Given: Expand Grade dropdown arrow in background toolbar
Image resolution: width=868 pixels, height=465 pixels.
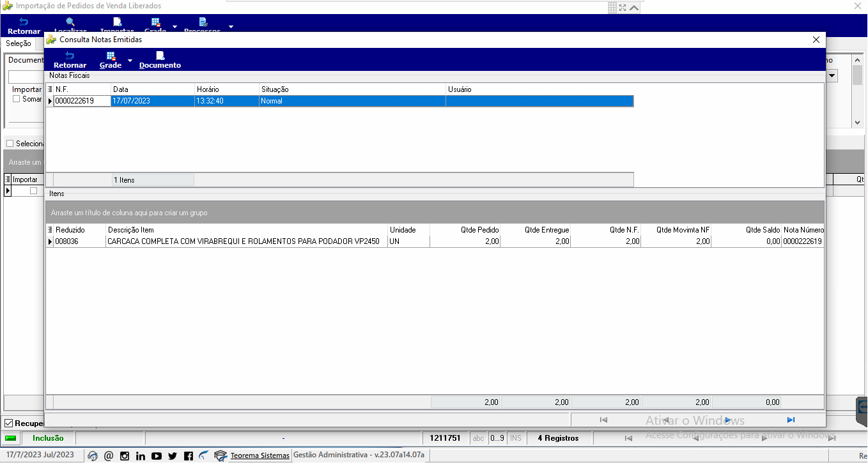Looking at the screenshot, I should (174, 27).
